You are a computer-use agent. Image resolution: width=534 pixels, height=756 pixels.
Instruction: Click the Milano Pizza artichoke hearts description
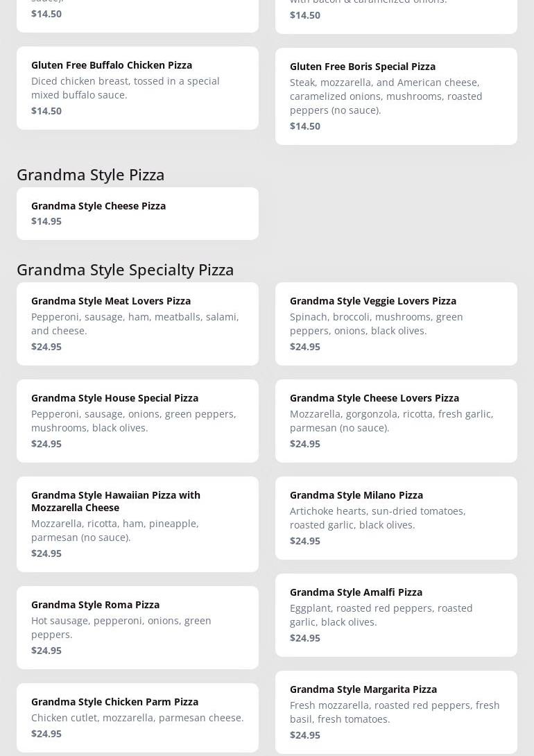pyautogui.click(x=377, y=518)
